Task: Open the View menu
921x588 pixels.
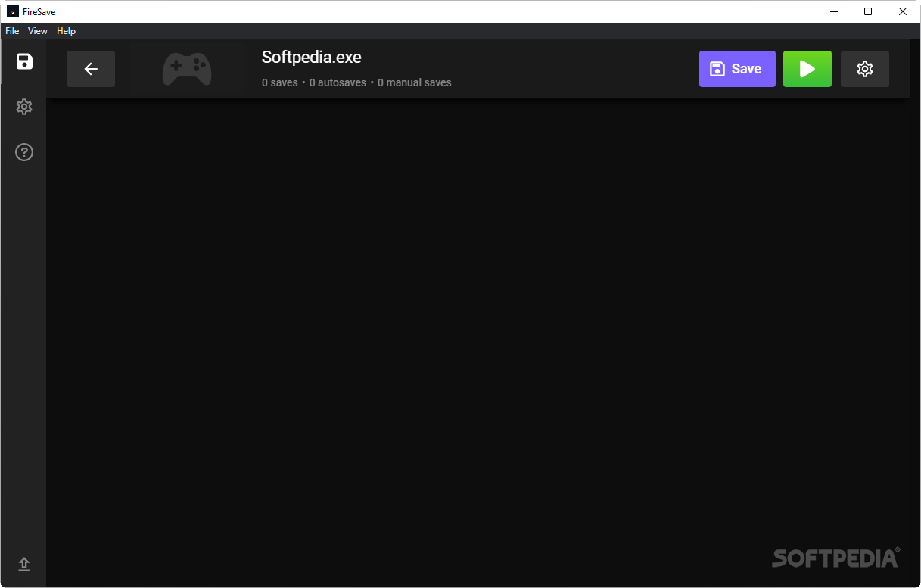Action: tap(38, 31)
